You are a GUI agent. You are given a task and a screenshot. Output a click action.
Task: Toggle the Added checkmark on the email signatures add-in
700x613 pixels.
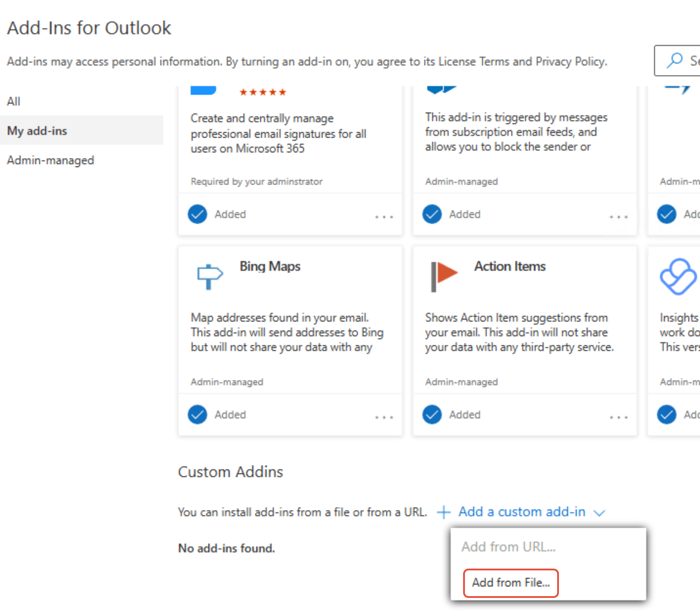(x=197, y=214)
